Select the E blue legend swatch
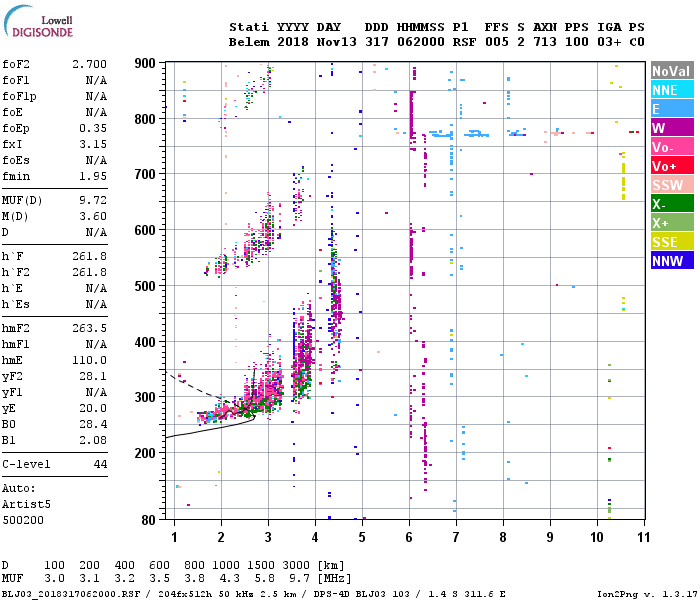Viewport: 700px width, 600px height. click(672, 109)
